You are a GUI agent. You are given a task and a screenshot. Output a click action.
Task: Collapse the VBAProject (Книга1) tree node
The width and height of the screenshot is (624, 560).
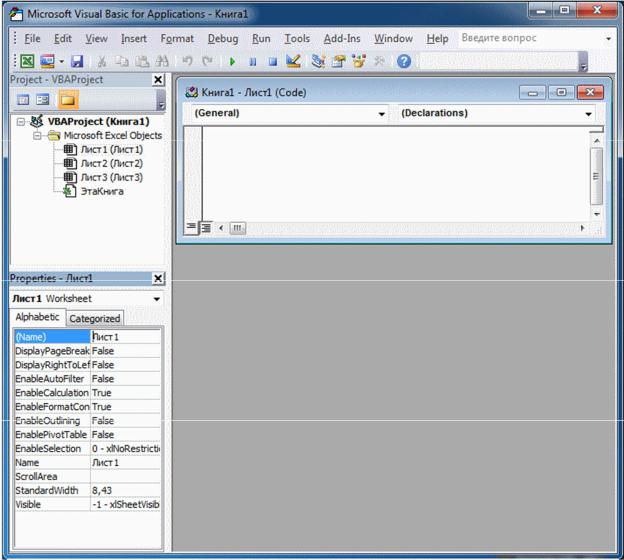21,121
